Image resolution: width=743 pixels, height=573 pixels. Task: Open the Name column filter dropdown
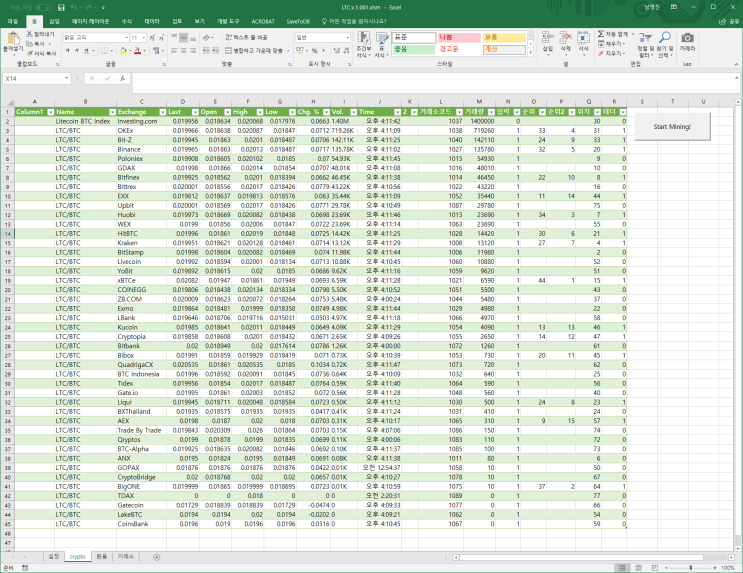pos(112,112)
